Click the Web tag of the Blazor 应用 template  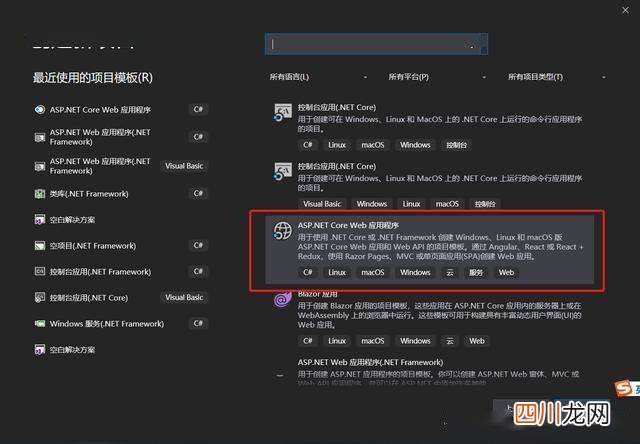477,341
